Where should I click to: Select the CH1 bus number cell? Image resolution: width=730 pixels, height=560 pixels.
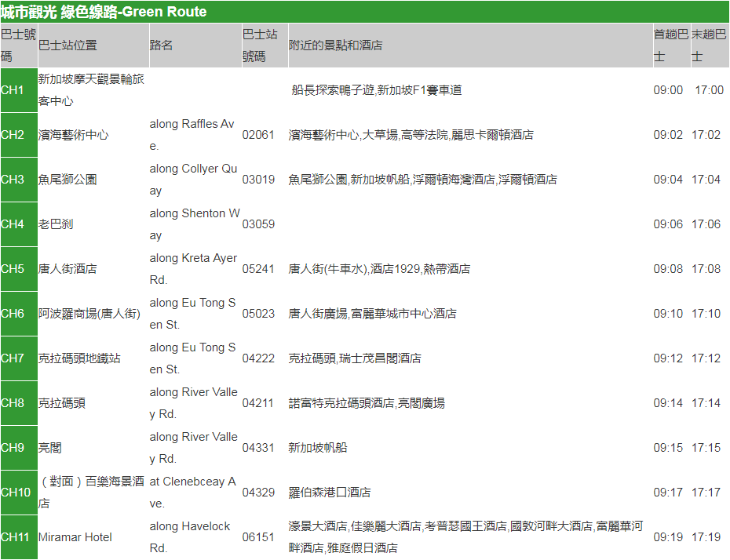[x=13, y=90]
